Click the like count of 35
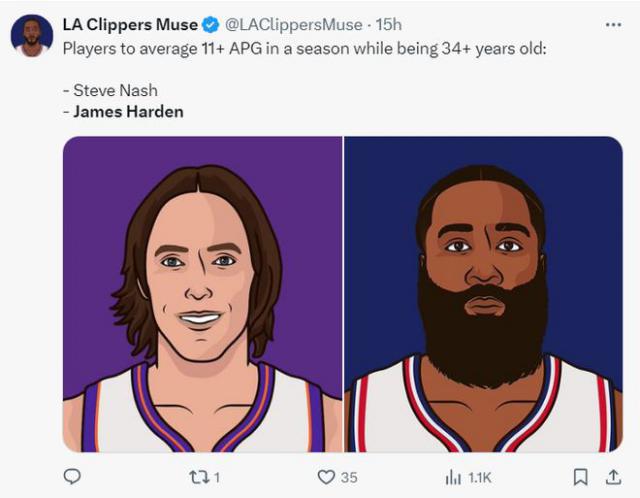640x498 pixels. [349, 478]
